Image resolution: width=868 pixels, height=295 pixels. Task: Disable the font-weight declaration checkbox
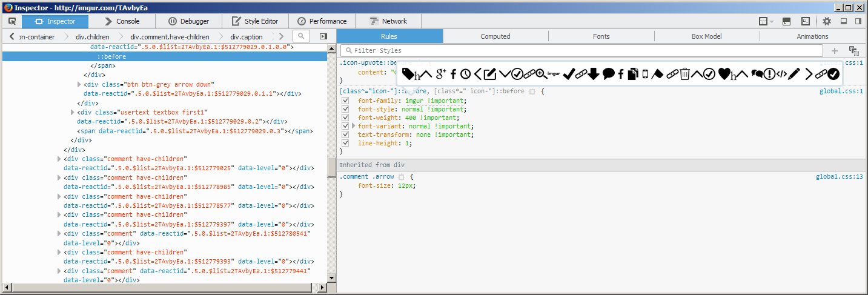point(345,118)
